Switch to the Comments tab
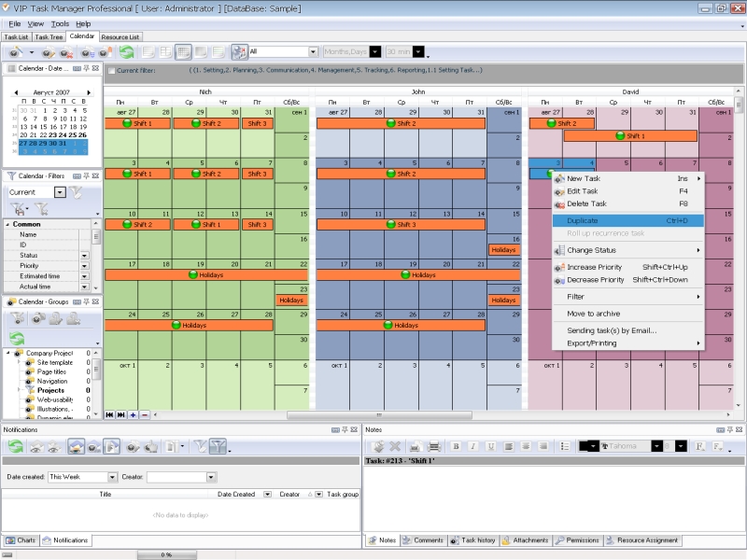The image size is (747, 560). coord(423,540)
